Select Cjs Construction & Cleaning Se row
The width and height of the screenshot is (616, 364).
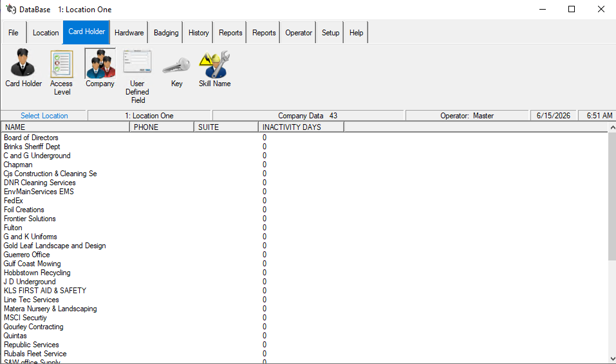(x=304, y=174)
